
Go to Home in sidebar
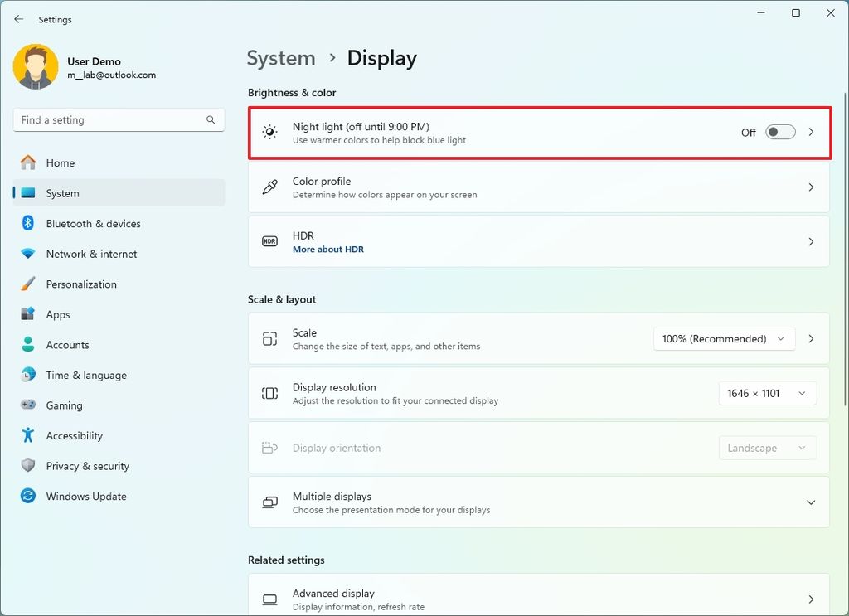point(119,163)
